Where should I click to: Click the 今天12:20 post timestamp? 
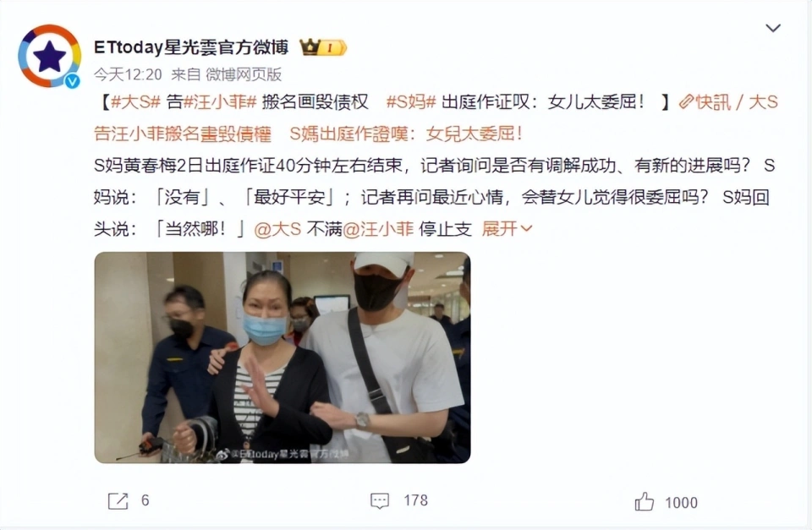point(128,74)
